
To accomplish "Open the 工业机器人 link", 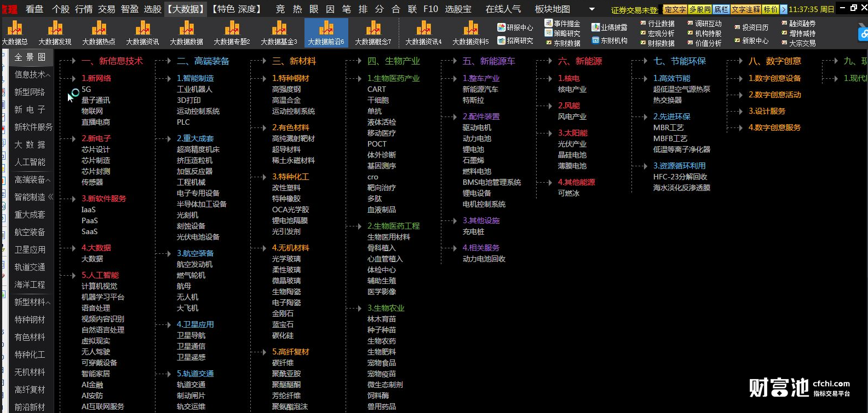I will [x=194, y=89].
